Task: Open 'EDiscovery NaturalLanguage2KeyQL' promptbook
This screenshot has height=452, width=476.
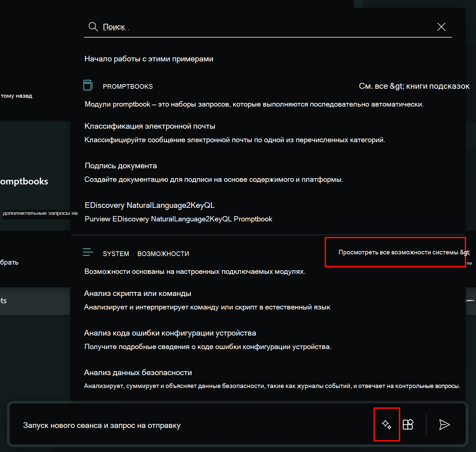Action: tap(150, 205)
